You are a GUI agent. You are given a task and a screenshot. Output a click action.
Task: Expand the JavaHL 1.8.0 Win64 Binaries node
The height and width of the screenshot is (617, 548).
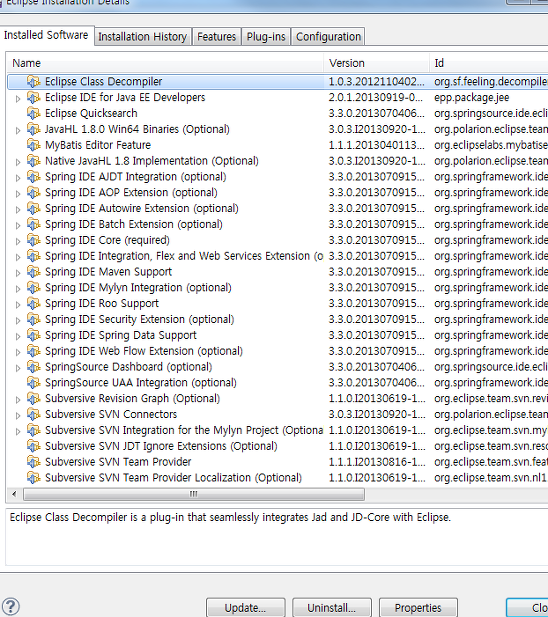coord(18,131)
